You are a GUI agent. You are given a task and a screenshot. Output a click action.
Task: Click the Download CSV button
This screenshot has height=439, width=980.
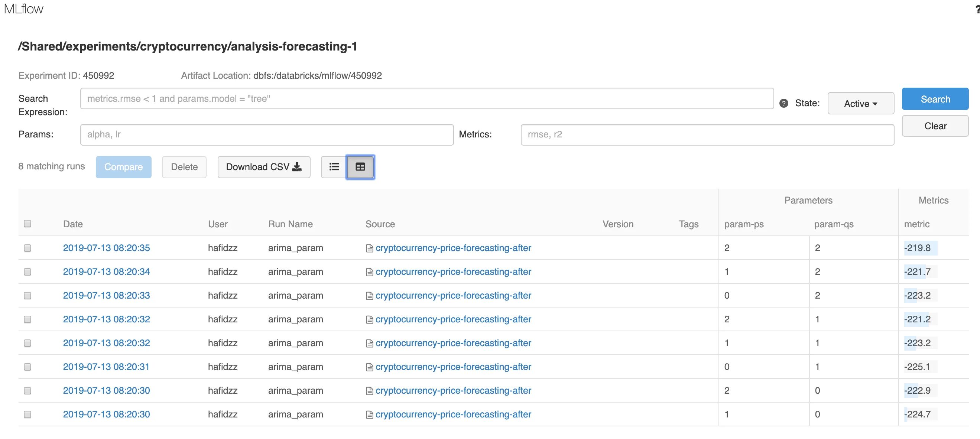tap(264, 167)
